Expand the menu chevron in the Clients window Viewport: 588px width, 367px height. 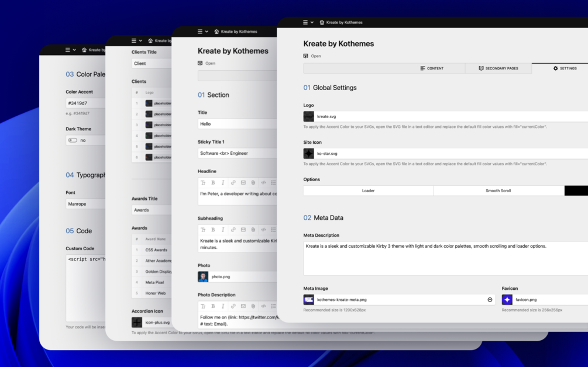coord(140,40)
